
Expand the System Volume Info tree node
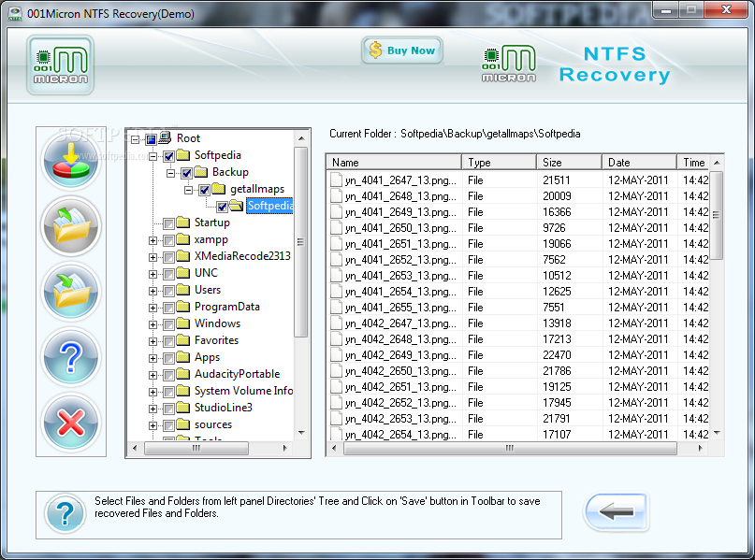(152, 392)
